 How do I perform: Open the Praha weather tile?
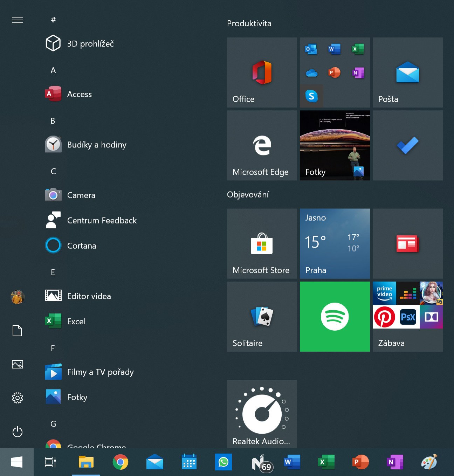[x=335, y=243]
